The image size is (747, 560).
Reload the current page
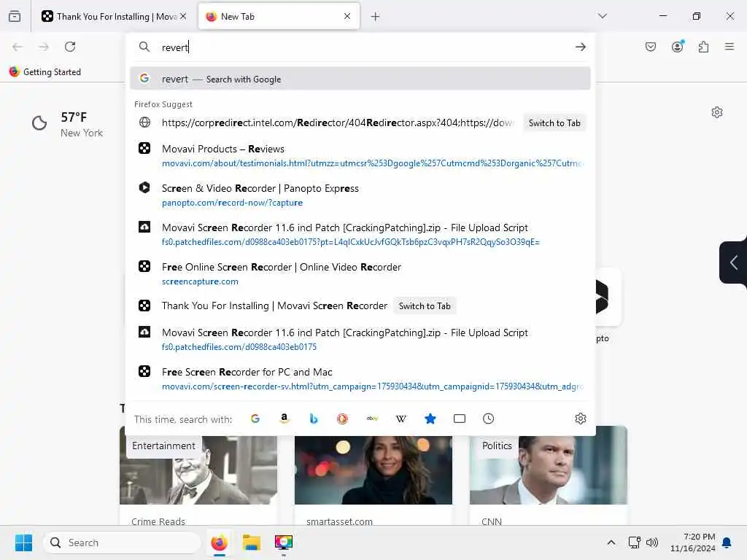coord(70,47)
